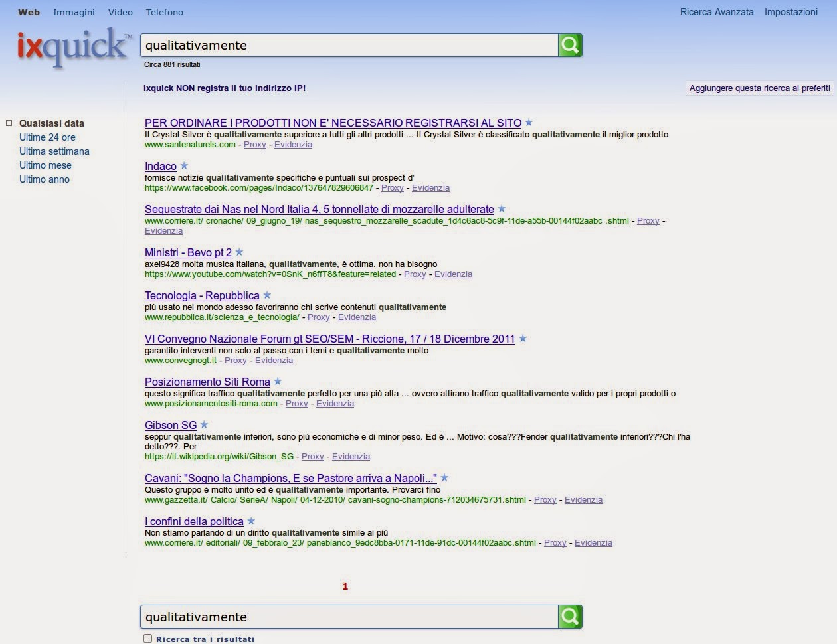This screenshot has width=837, height=644.
Task: Select 'Qualsiasi data' filter
Action: click(x=52, y=123)
